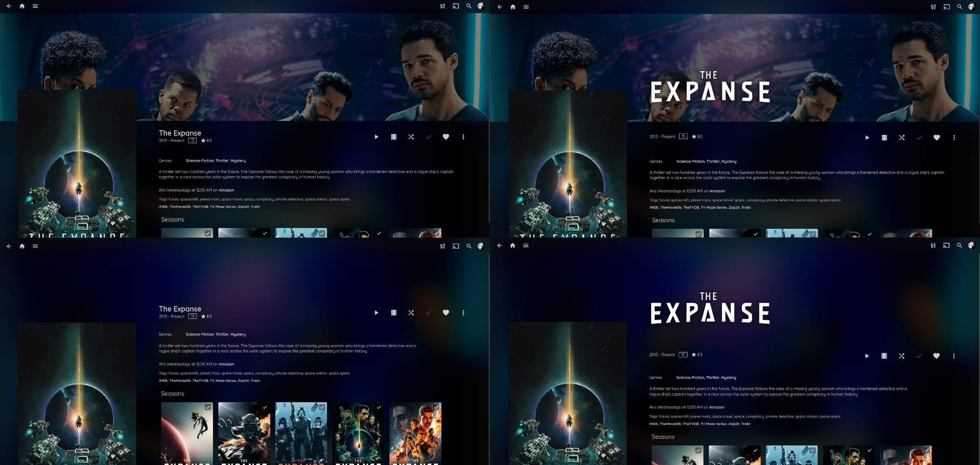The image size is (980, 465).
Task: Open SyncPlay in the bottom-left view
Action: tap(442, 246)
